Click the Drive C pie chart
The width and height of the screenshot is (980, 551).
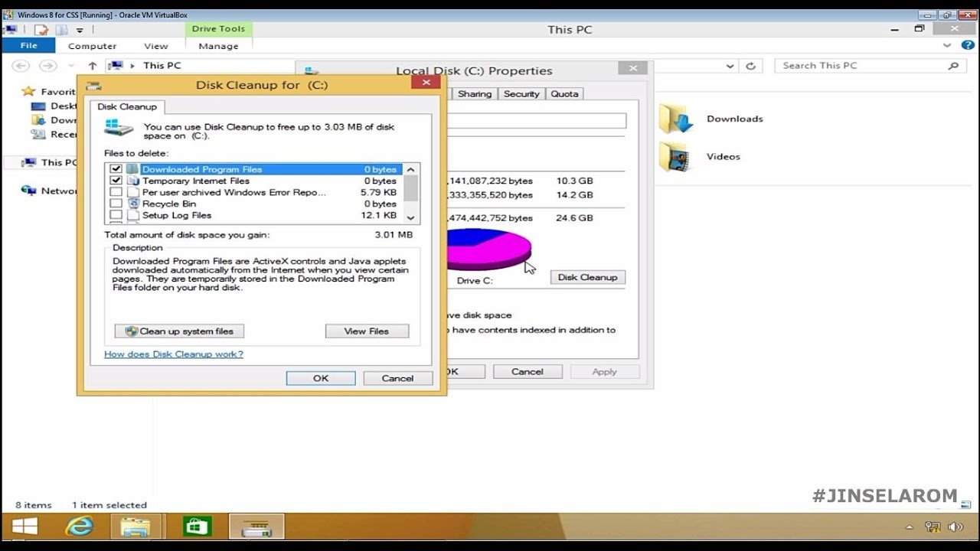488,249
